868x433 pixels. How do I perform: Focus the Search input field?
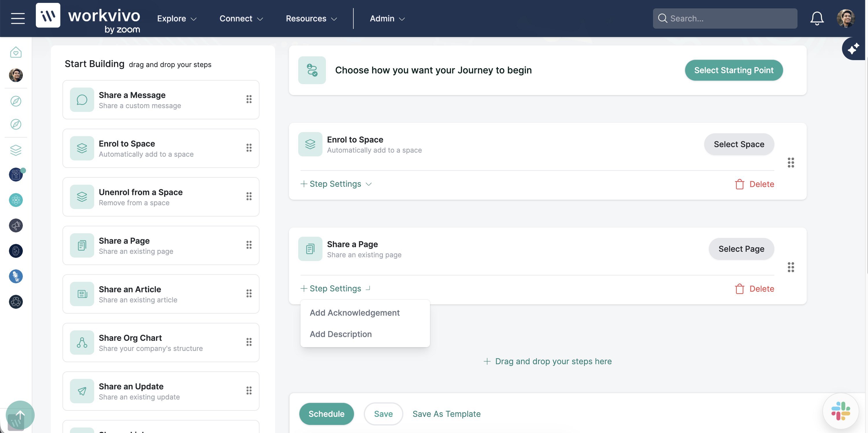pos(725,18)
